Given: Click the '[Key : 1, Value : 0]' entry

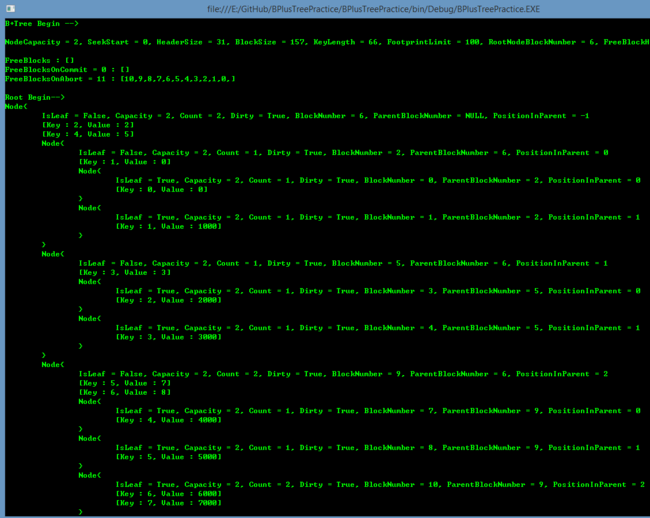Looking at the screenshot, I should click(125, 162).
